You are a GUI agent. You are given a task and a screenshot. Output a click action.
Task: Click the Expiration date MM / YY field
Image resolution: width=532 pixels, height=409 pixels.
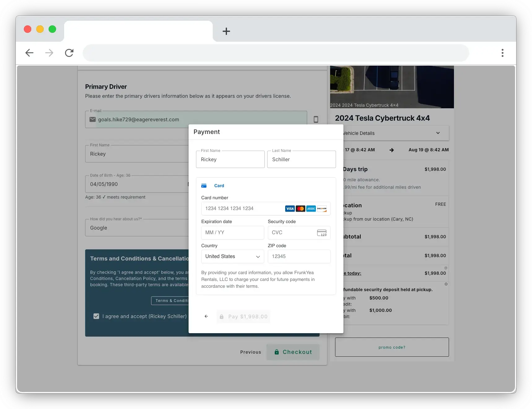point(233,233)
